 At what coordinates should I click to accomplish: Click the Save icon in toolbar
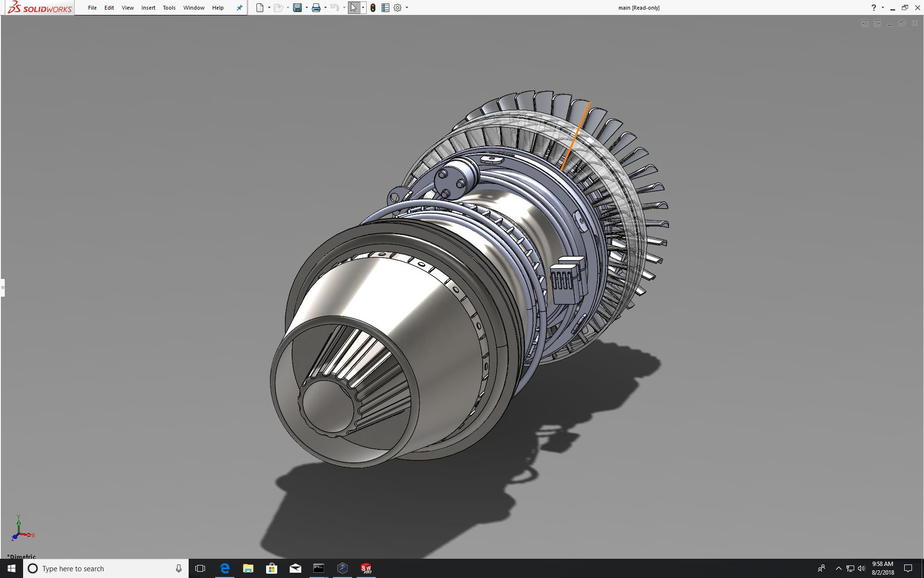pyautogui.click(x=297, y=8)
